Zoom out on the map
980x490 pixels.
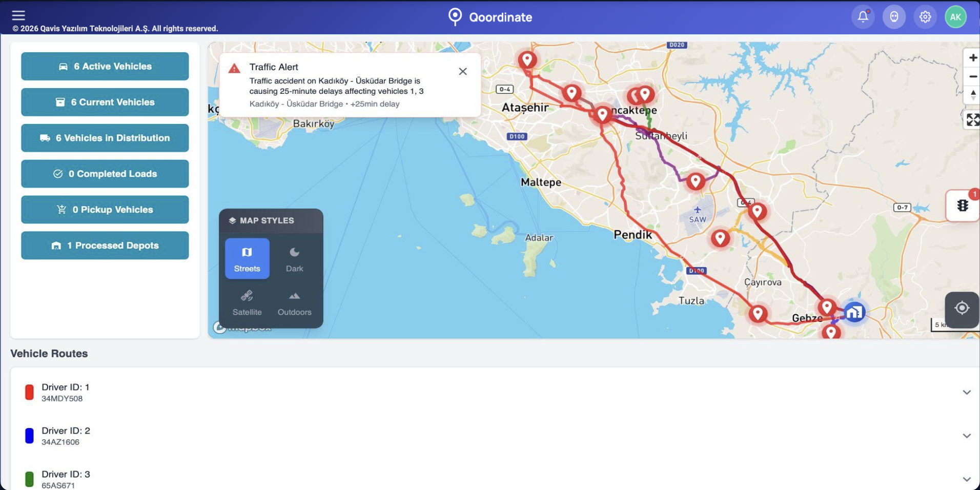[972, 76]
